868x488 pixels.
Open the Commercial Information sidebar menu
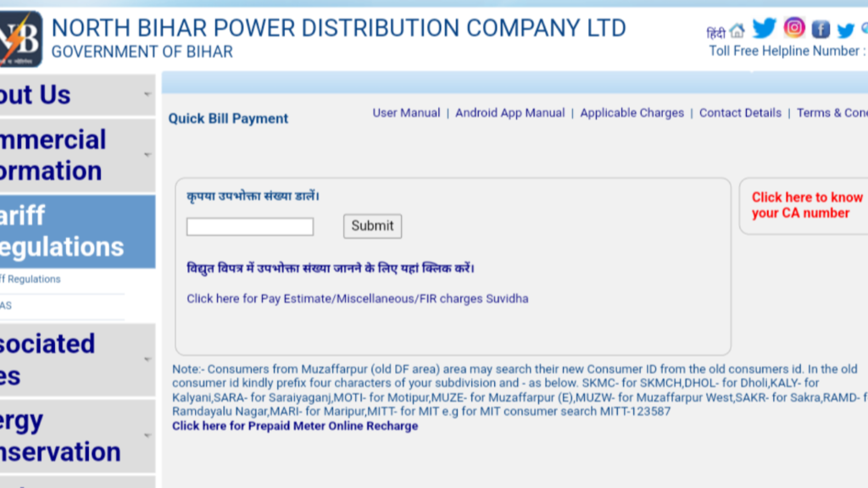point(77,156)
